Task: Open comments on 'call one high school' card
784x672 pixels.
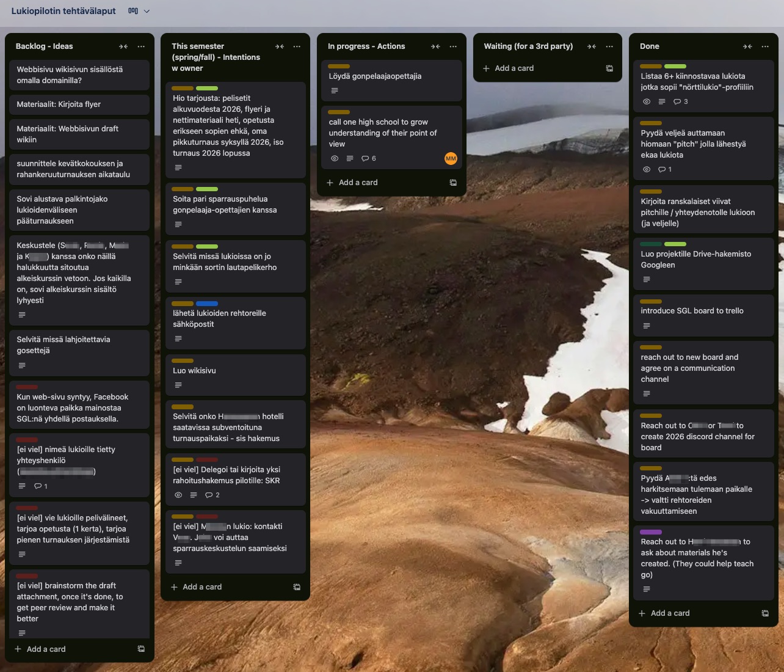Action: [369, 159]
